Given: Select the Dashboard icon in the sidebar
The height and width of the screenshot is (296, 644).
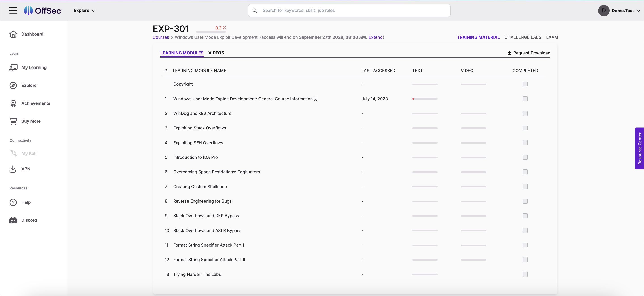Looking at the screenshot, I should (13, 34).
